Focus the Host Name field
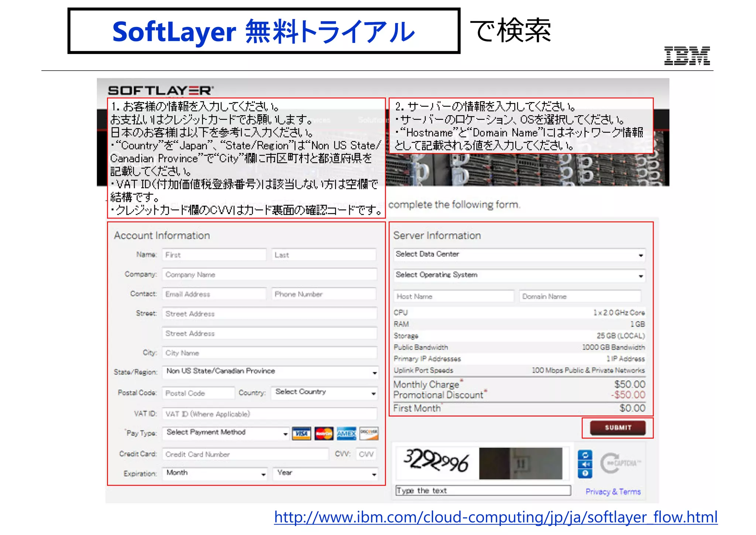Viewport: 756px width, 535px height. click(454, 296)
